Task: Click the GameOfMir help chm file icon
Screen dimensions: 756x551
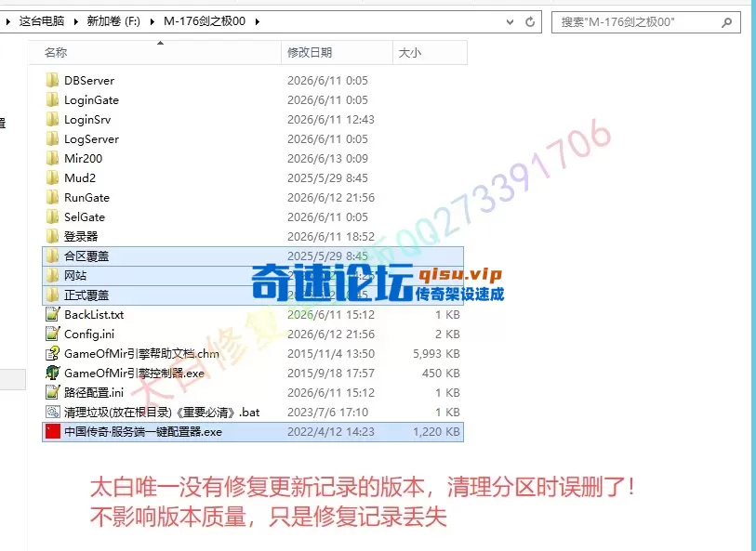Action: coord(53,353)
